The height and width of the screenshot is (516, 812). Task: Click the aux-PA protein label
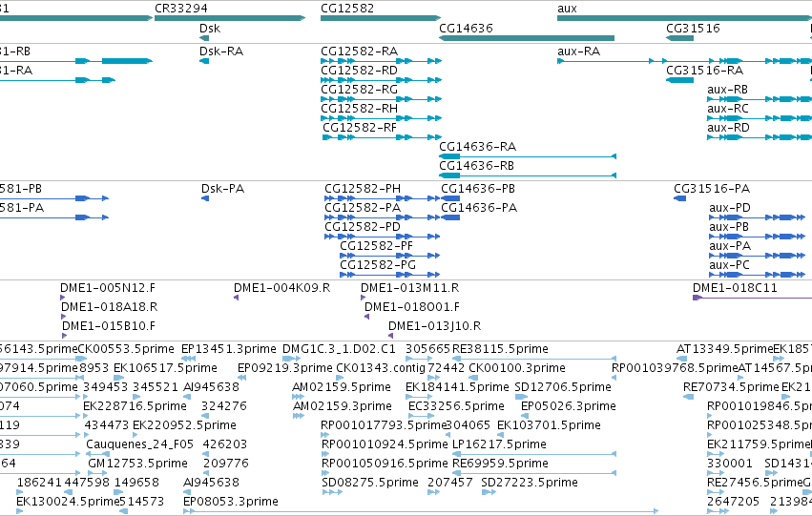click(730, 246)
